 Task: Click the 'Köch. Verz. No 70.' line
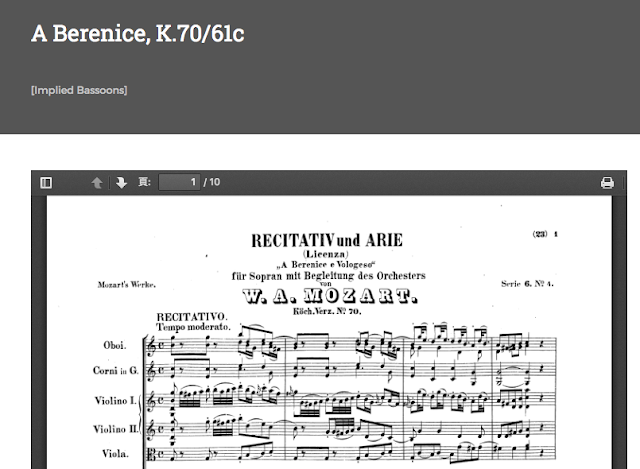[327, 311]
